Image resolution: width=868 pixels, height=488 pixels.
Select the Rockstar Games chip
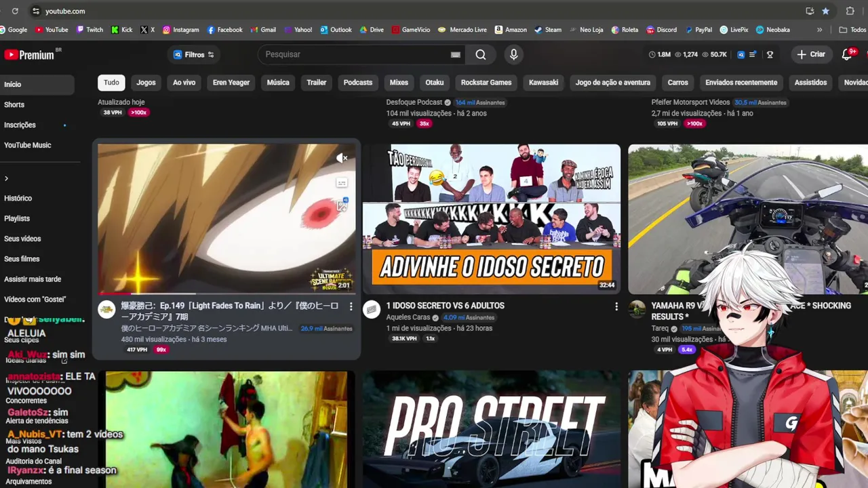tap(486, 83)
